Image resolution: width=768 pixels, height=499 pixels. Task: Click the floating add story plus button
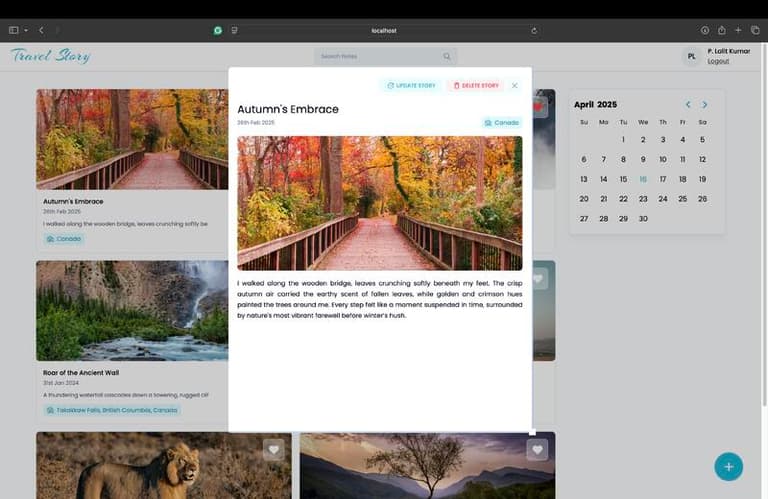click(x=728, y=467)
